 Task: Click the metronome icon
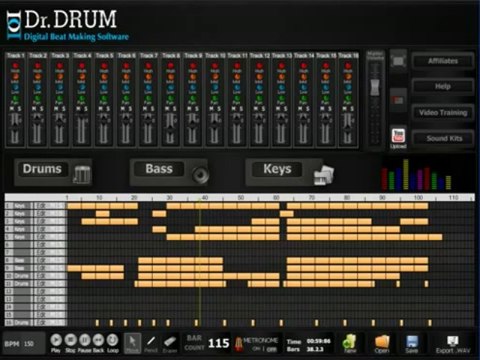238,344
